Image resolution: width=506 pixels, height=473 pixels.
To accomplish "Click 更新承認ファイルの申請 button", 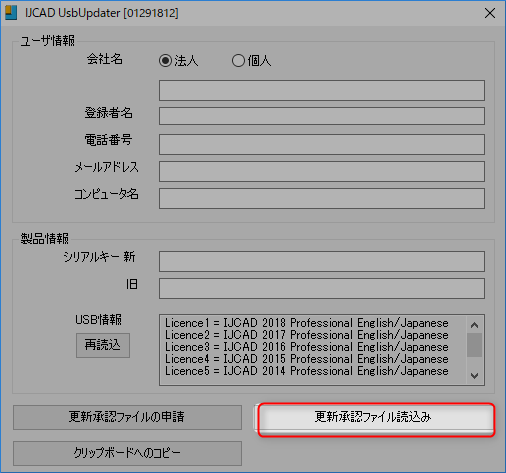I will (127, 417).
